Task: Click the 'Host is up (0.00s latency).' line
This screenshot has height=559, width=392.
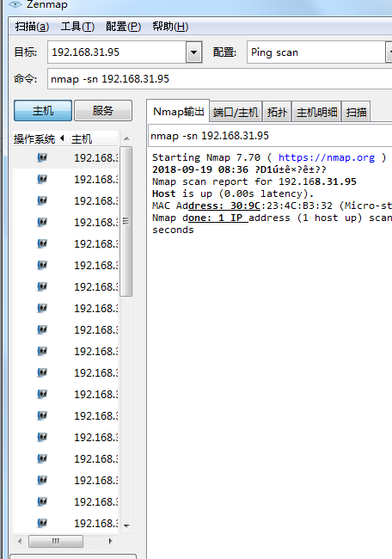Action: pyautogui.click(x=233, y=193)
